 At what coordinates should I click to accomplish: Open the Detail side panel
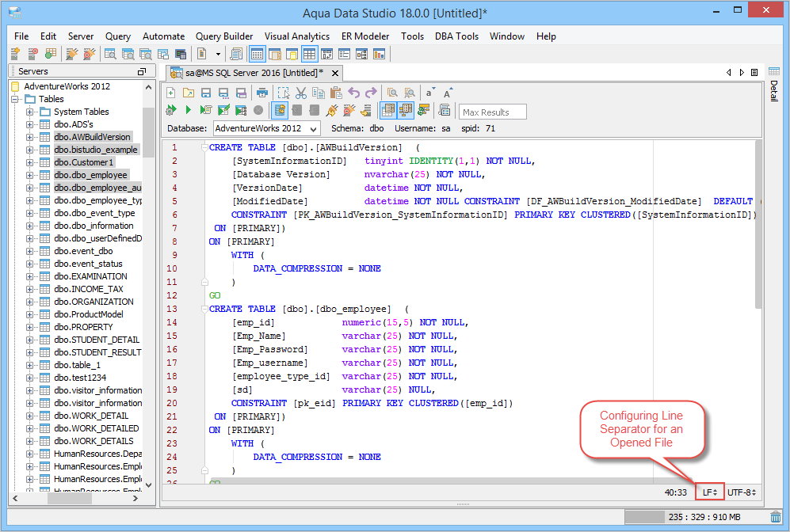(x=774, y=91)
